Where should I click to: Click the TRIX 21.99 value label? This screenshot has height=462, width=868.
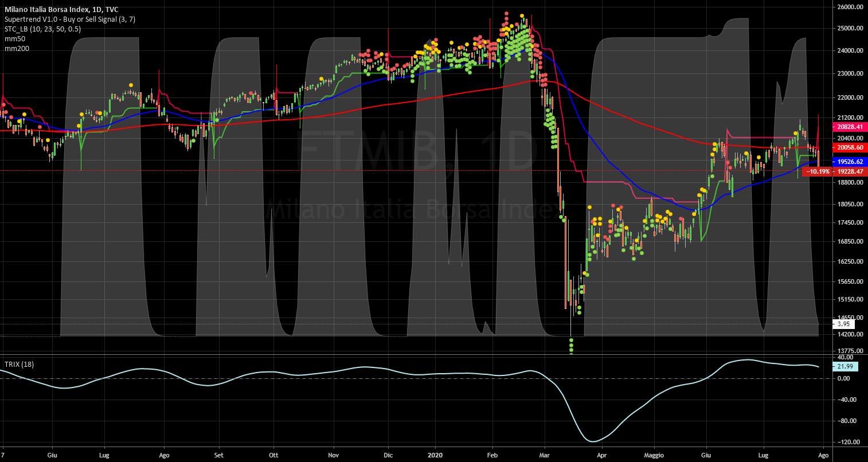pyautogui.click(x=846, y=366)
